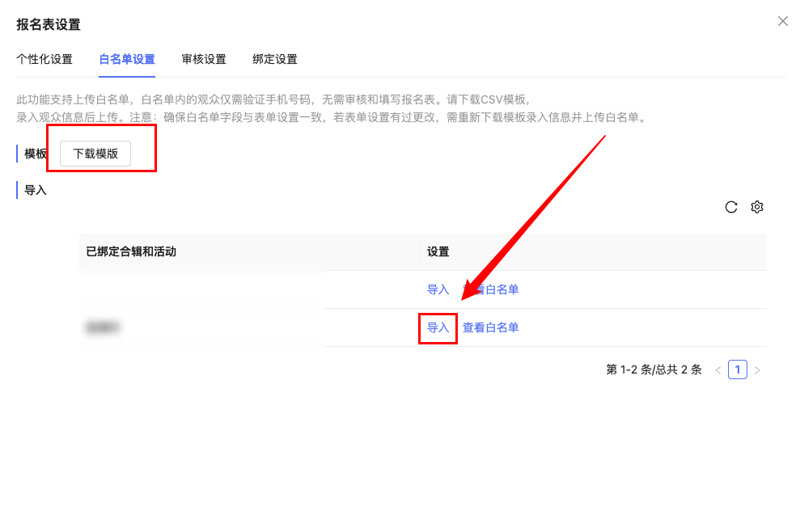Screen dimensions: 800x532
Task: Click the 报名表设置 dialog title
Action: tap(49, 24)
